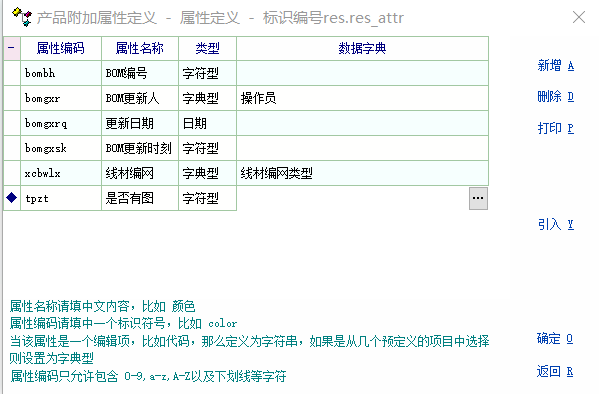
Task: Click 新增 A to add attribute
Action: click(556, 65)
